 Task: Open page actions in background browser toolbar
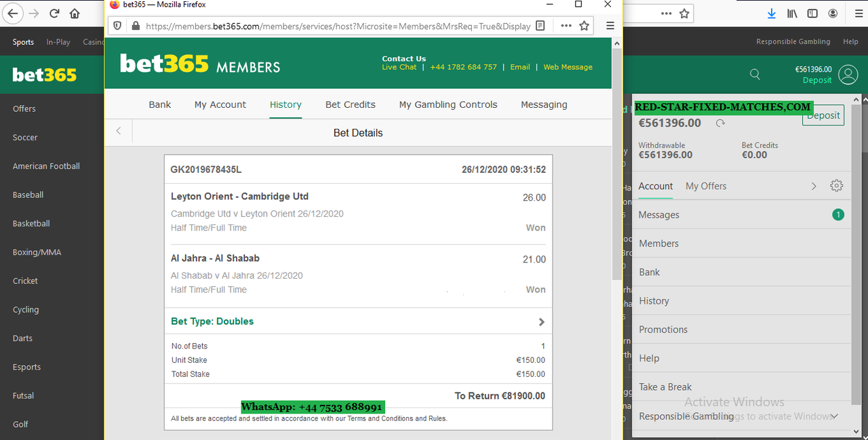667,13
